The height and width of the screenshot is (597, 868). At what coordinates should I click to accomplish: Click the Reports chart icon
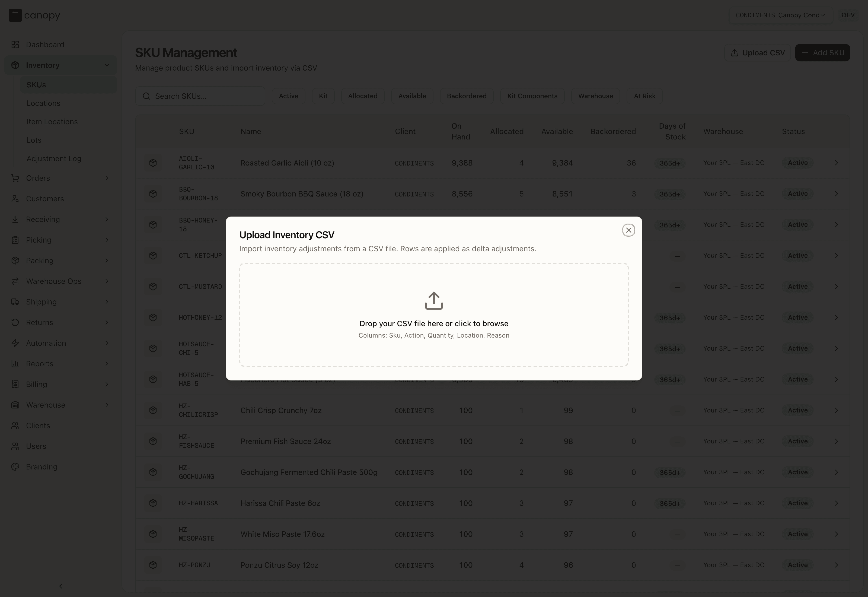(x=15, y=363)
